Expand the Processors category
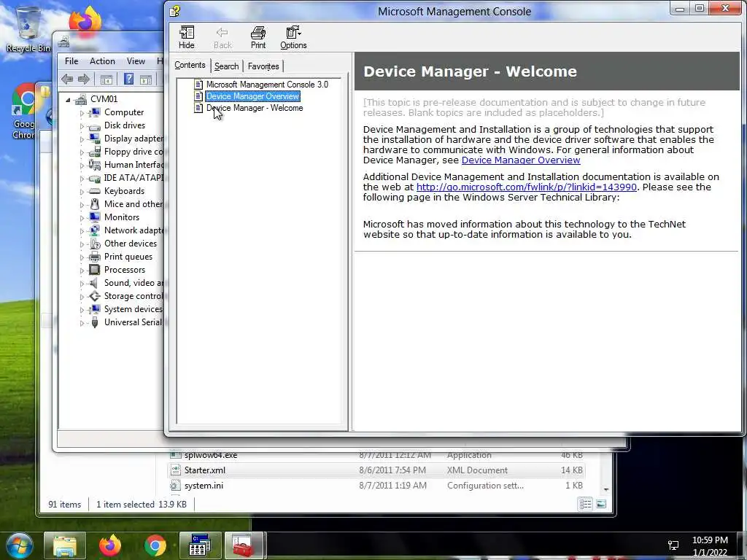 (82, 271)
